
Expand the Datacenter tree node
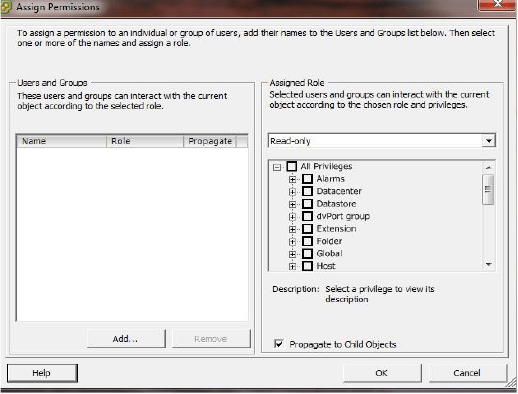(x=292, y=192)
